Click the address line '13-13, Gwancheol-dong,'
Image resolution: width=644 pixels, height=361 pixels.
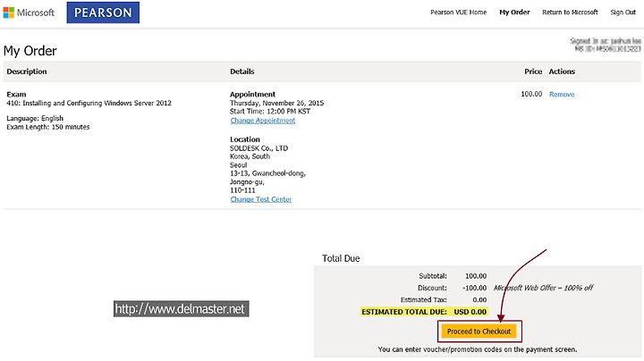pyautogui.click(x=267, y=173)
